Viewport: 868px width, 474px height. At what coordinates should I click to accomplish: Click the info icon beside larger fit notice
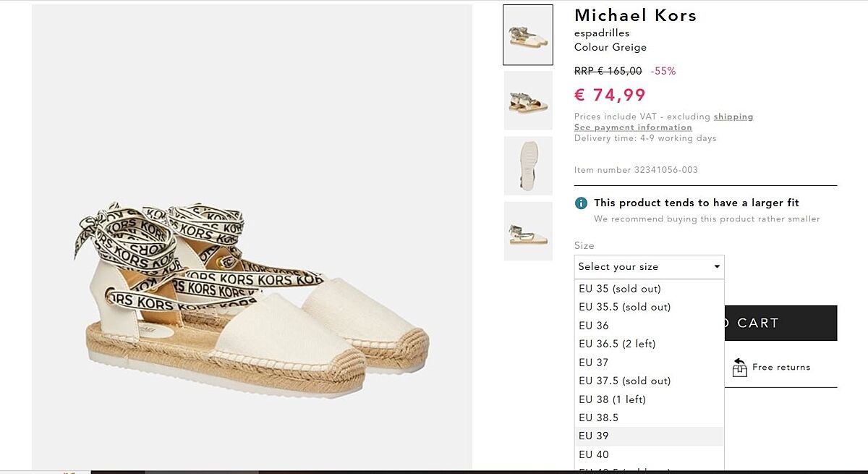pos(581,203)
